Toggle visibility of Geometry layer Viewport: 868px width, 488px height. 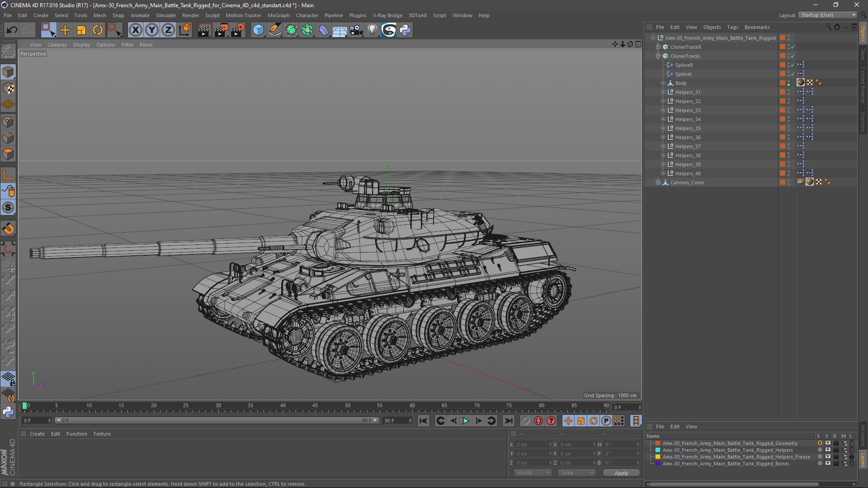(x=828, y=443)
